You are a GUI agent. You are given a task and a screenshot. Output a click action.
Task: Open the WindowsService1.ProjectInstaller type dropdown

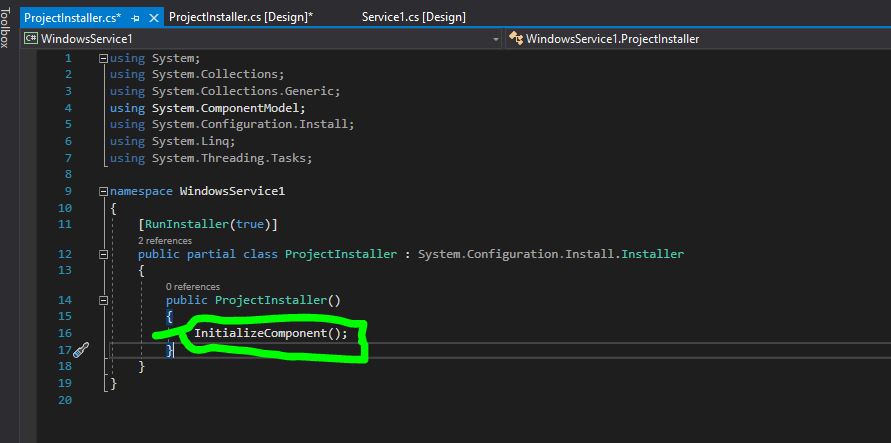(x=698, y=39)
